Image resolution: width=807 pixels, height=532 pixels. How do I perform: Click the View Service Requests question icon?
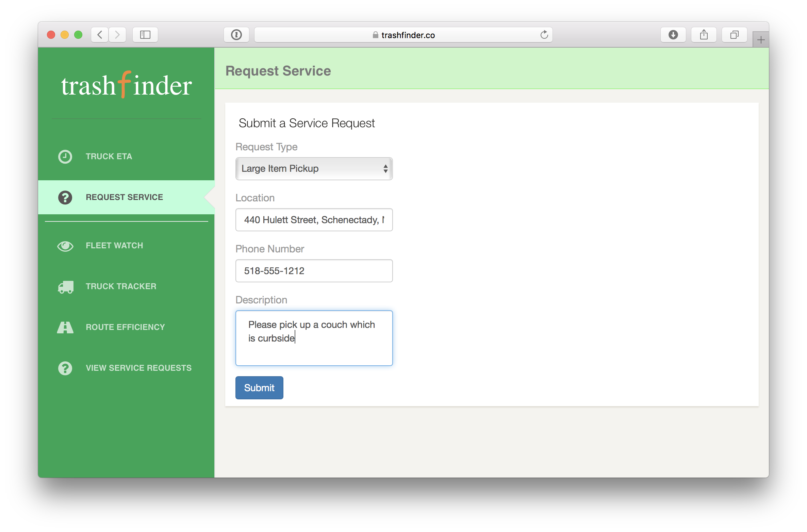click(65, 368)
